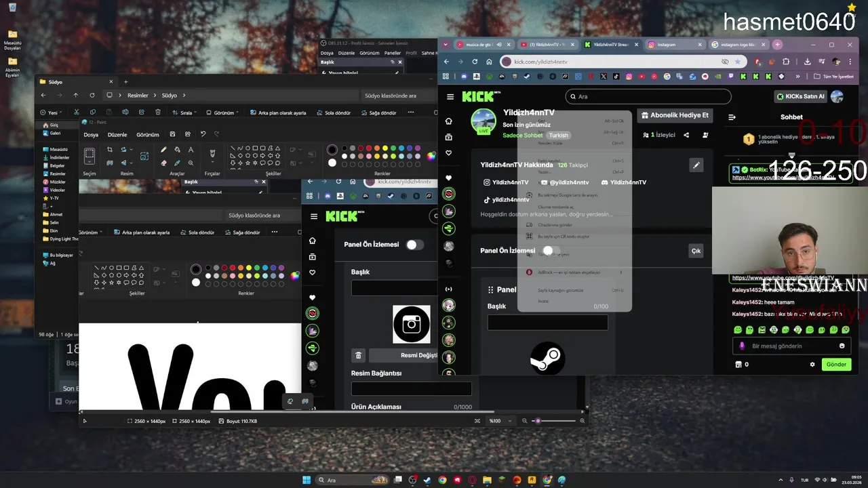Click KICKs Satın Al button

pyautogui.click(x=801, y=97)
